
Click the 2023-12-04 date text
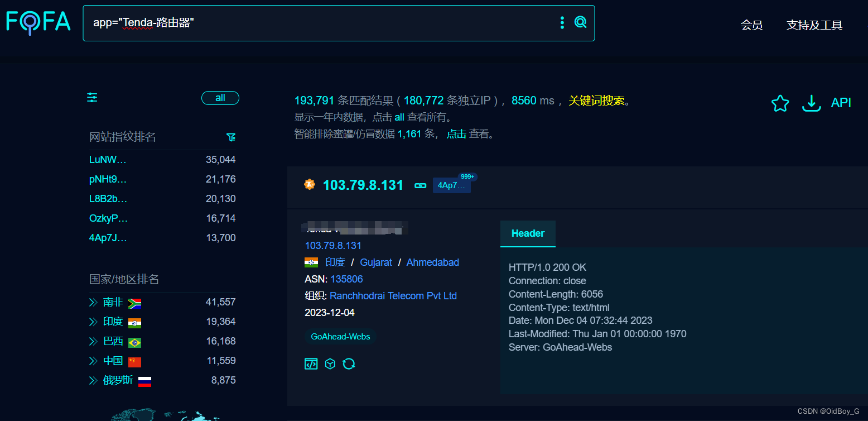(330, 313)
